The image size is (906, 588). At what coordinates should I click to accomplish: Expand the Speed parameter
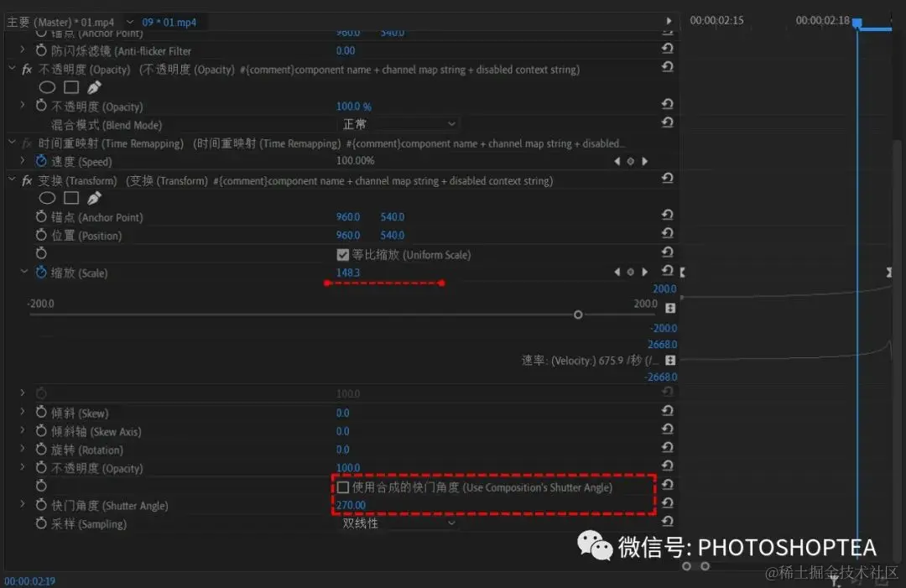[x=23, y=160]
